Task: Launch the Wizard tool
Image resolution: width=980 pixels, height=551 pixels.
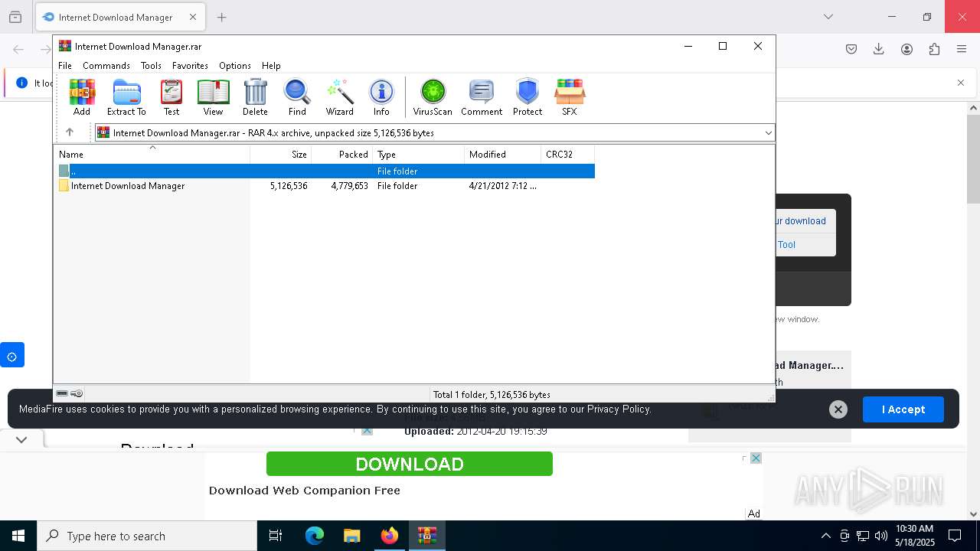Action: pyautogui.click(x=339, y=97)
